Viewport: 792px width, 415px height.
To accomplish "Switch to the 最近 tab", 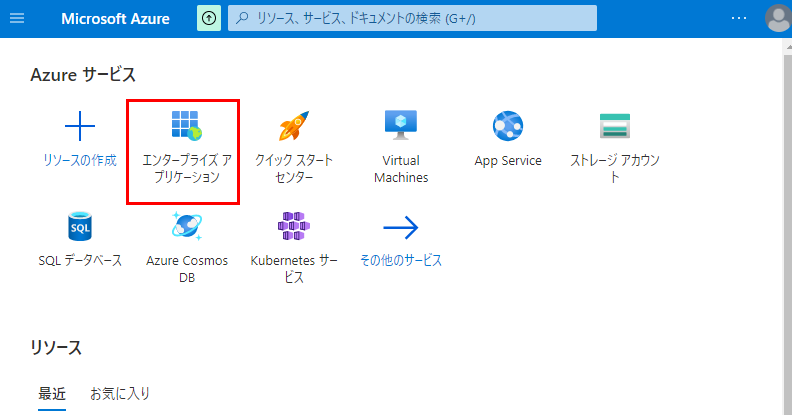I will pos(52,394).
